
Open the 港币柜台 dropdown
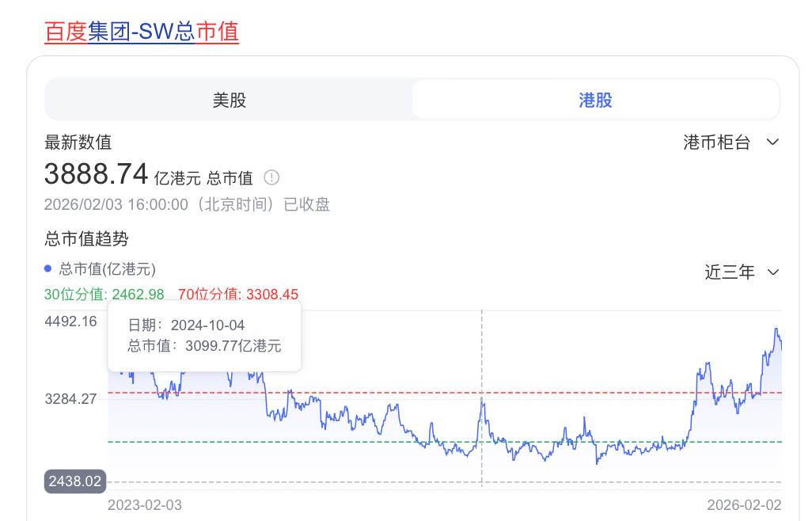730,142
